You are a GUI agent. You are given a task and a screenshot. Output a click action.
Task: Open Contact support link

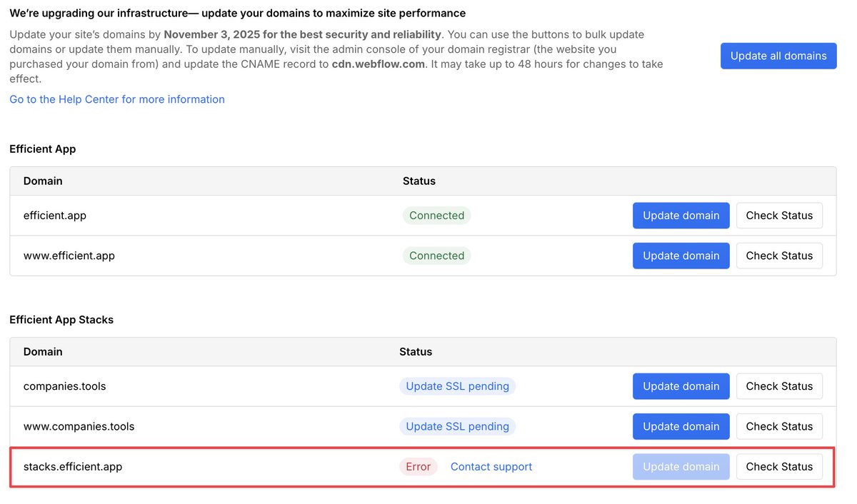491,467
